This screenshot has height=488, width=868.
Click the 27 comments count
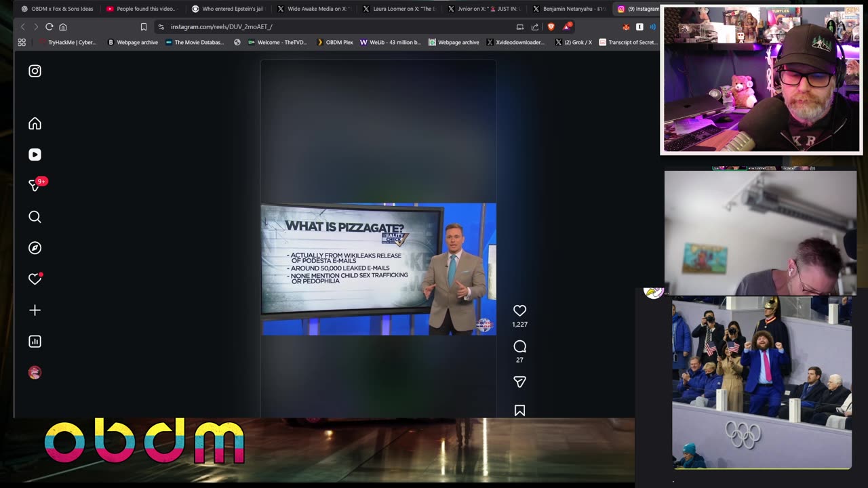tap(519, 360)
